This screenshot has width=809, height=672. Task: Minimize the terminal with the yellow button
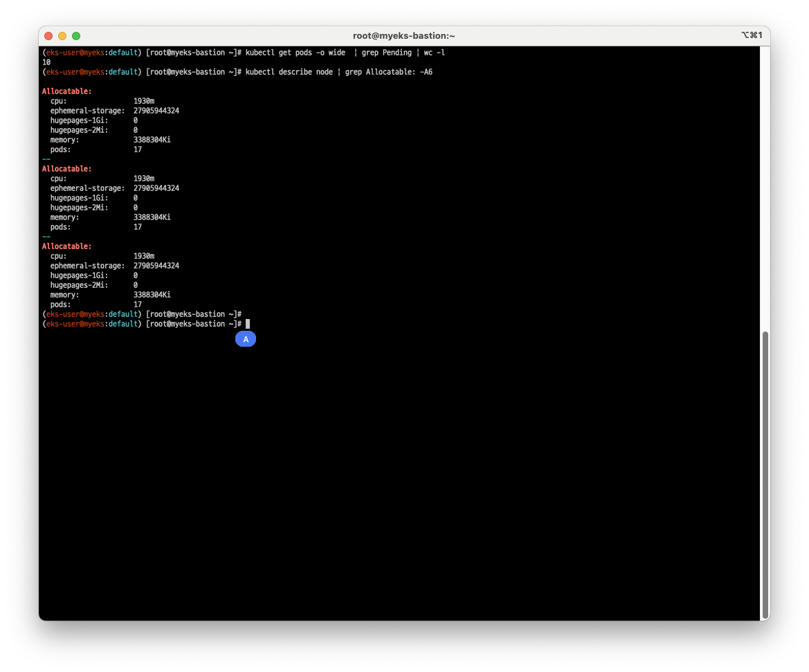pos(62,35)
